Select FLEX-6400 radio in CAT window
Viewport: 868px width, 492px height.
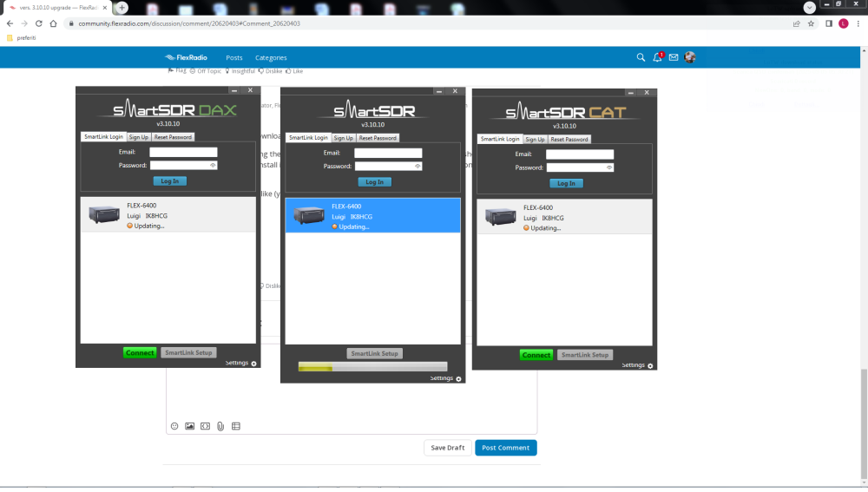(565, 217)
